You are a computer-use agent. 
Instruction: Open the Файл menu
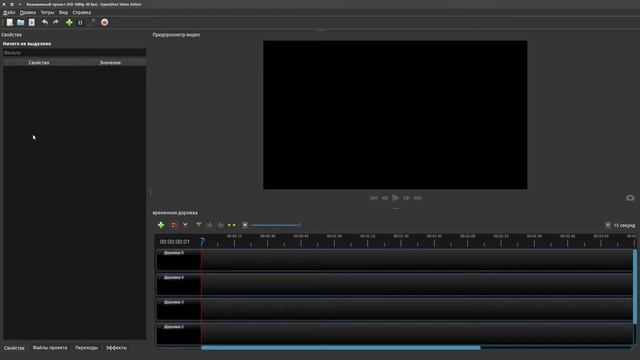tap(9, 12)
